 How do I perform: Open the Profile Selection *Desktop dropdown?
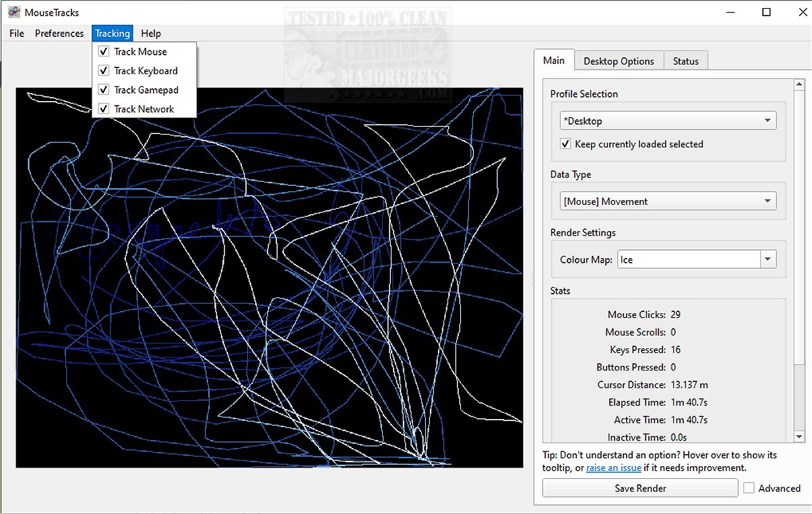pos(668,121)
